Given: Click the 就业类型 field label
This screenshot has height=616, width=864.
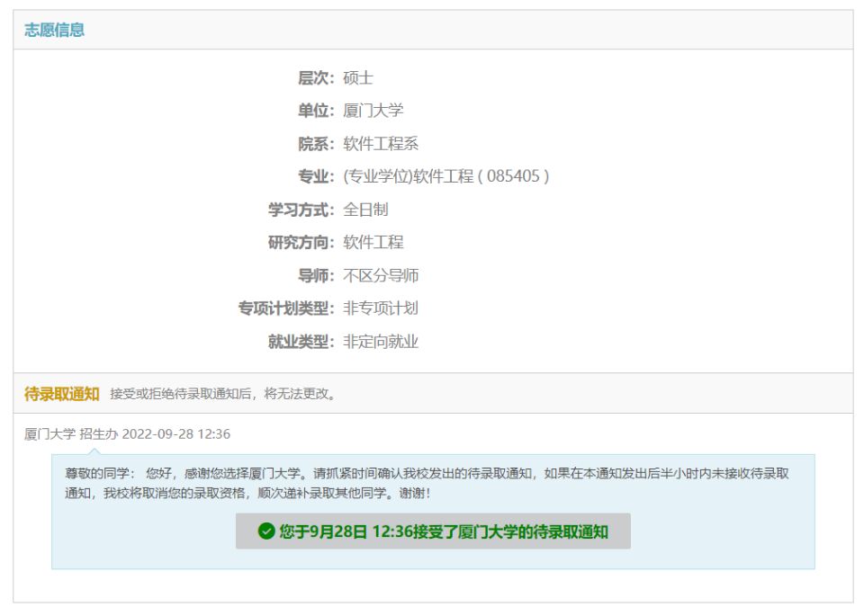Looking at the screenshot, I should pyautogui.click(x=301, y=342).
